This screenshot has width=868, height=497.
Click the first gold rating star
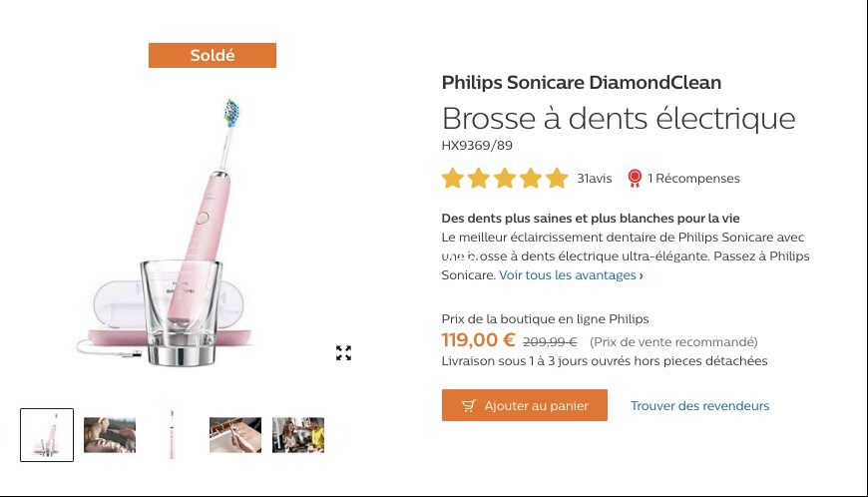tap(452, 179)
